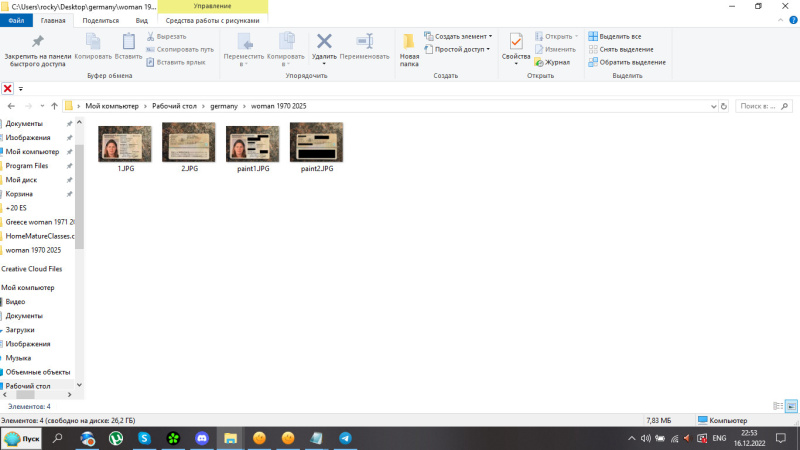Switch to large thumbnails view in status bar
This screenshot has width=800, height=450.
(x=791, y=405)
